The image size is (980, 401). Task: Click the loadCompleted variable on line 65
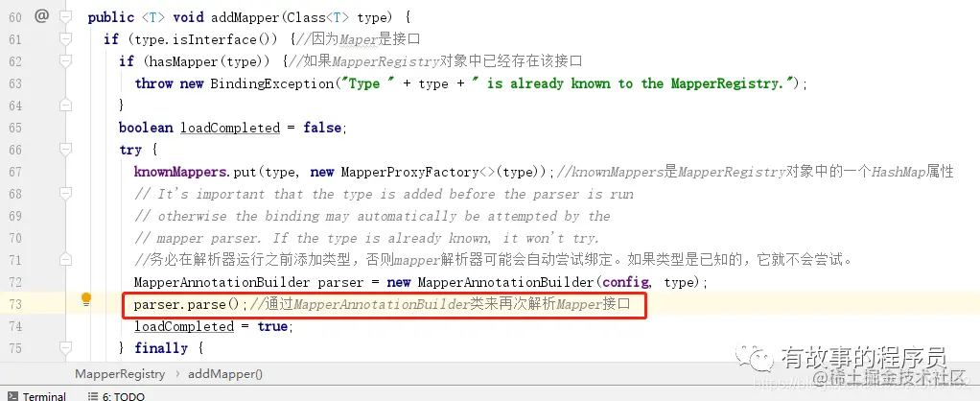[x=230, y=128]
